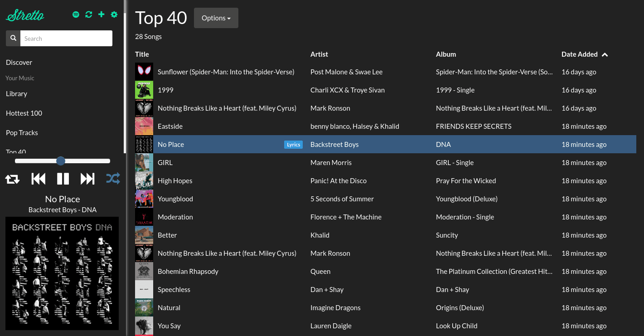Click the Bohemian Rhapsody album thumbnail
The height and width of the screenshot is (336, 644).
pyautogui.click(x=144, y=272)
